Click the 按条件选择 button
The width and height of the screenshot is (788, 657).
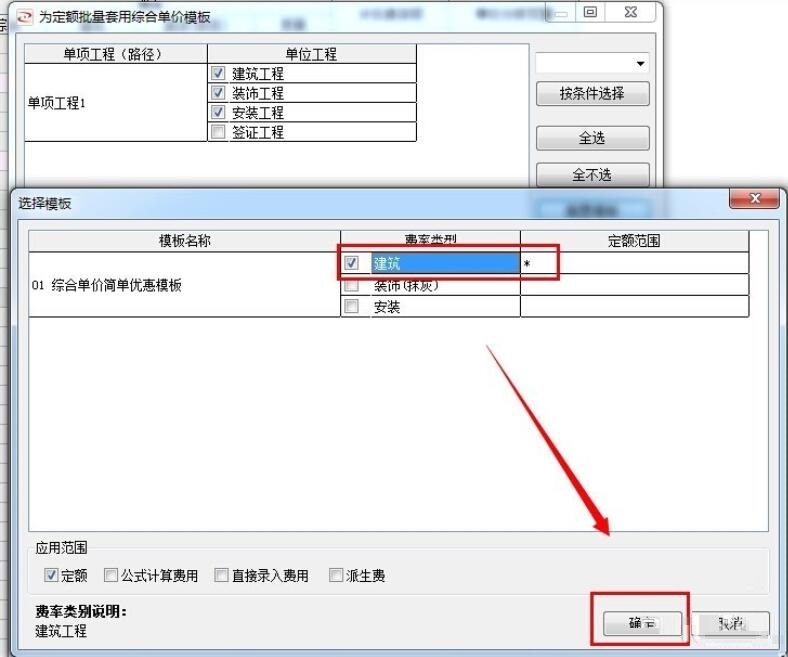tap(593, 93)
